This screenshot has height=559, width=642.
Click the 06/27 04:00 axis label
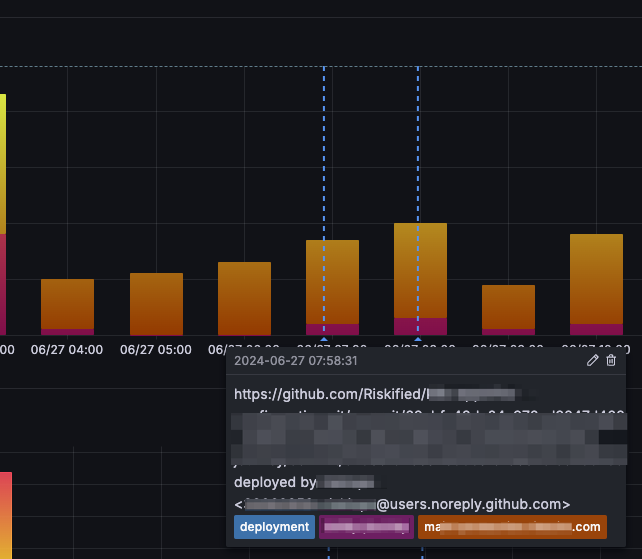click(67, 350)
